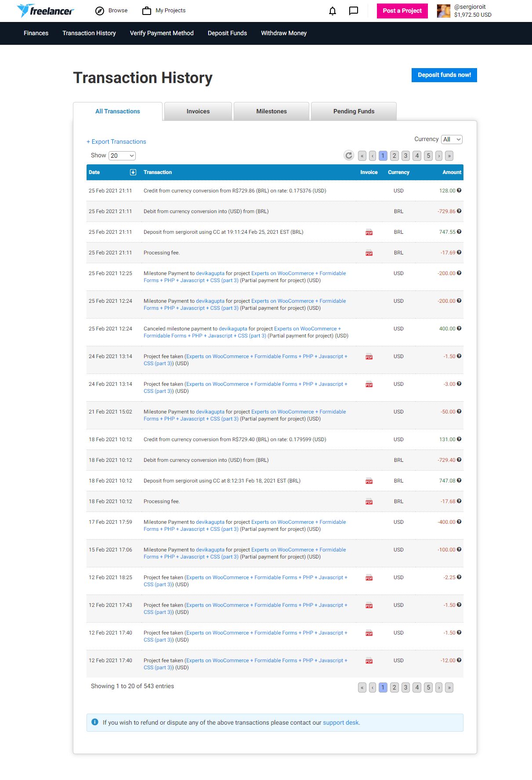Open Verify Payment Method menu item
The image size is (532, 780).
(x=162, y=33)
